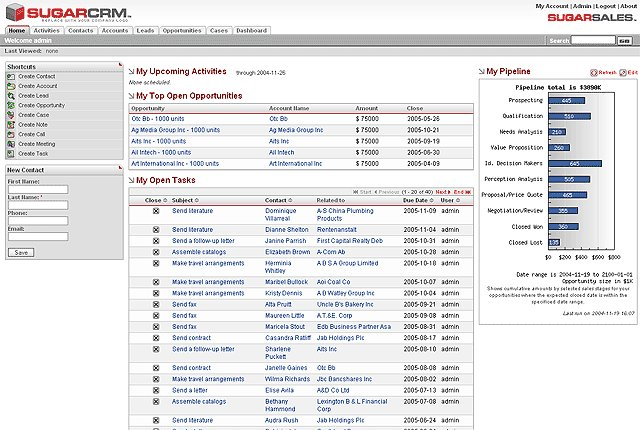Screen dimensions: 640x430
Task: Click the Create Lead shortcut icon
Action: [x=11, y=96]
